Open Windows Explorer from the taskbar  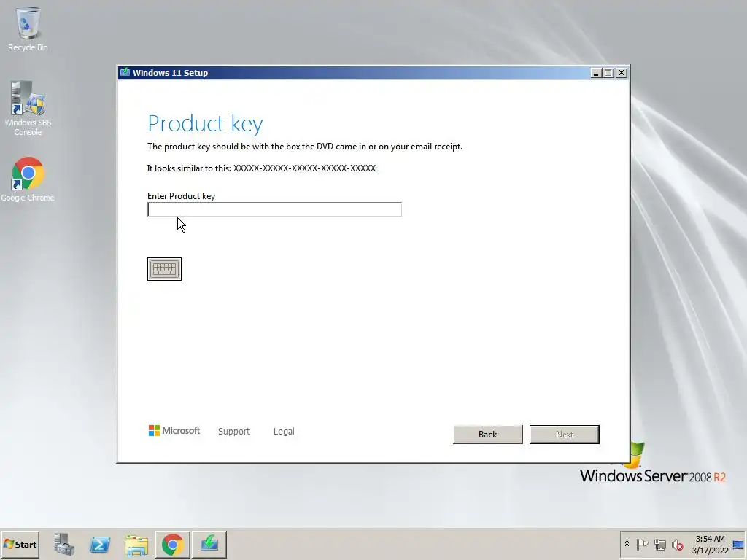tap(136, 544)
